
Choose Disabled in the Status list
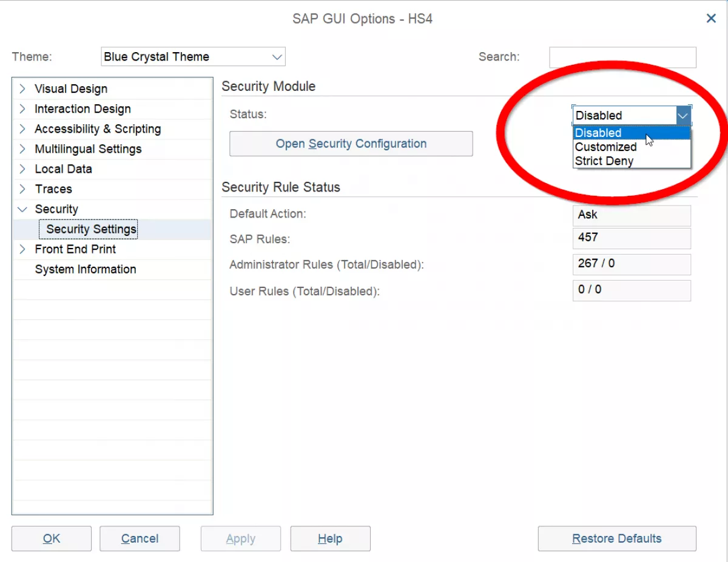point(632,133)
